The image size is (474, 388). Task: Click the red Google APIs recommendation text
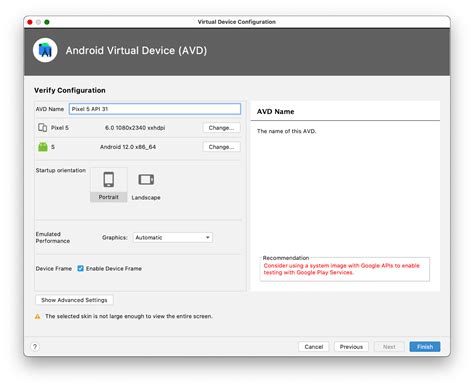tap(341, 269)
